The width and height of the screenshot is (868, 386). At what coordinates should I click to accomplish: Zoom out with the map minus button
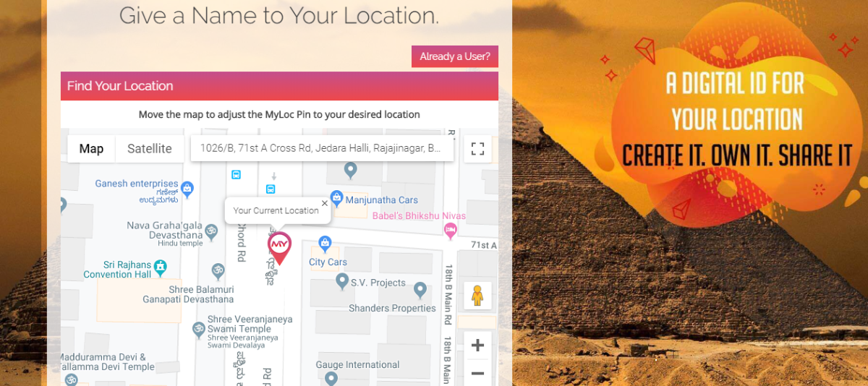(x=477, y=373)
